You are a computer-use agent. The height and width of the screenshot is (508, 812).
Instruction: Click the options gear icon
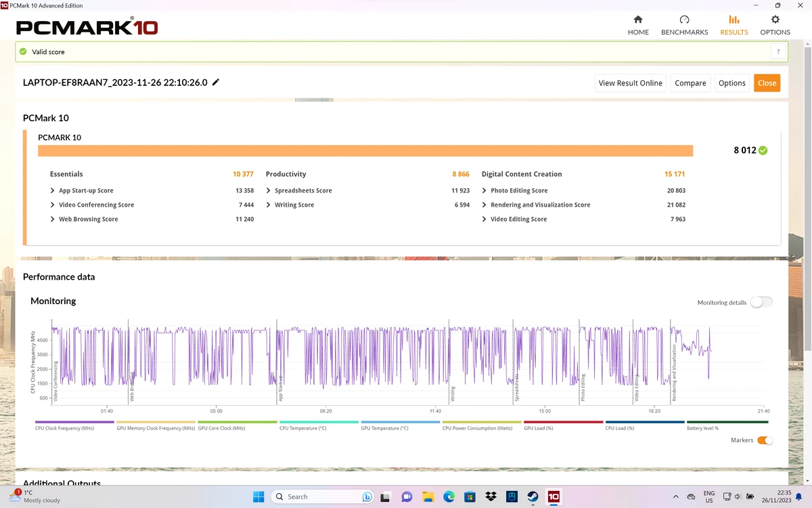click(x=775, y=20)
